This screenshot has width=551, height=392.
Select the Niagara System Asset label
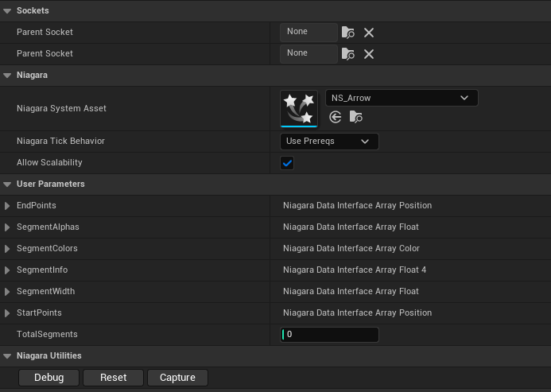click(61, 108)
